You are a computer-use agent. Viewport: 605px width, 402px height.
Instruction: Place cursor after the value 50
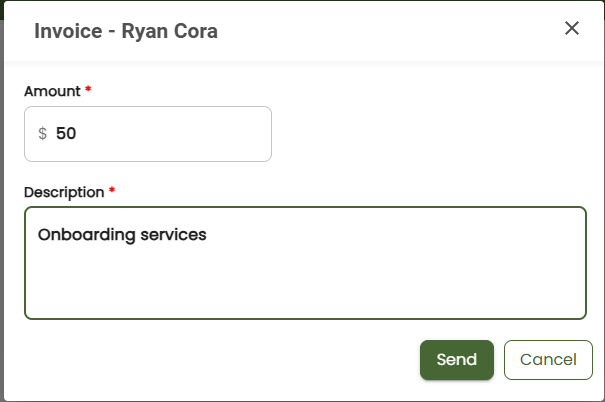click(x=79, y=133)
